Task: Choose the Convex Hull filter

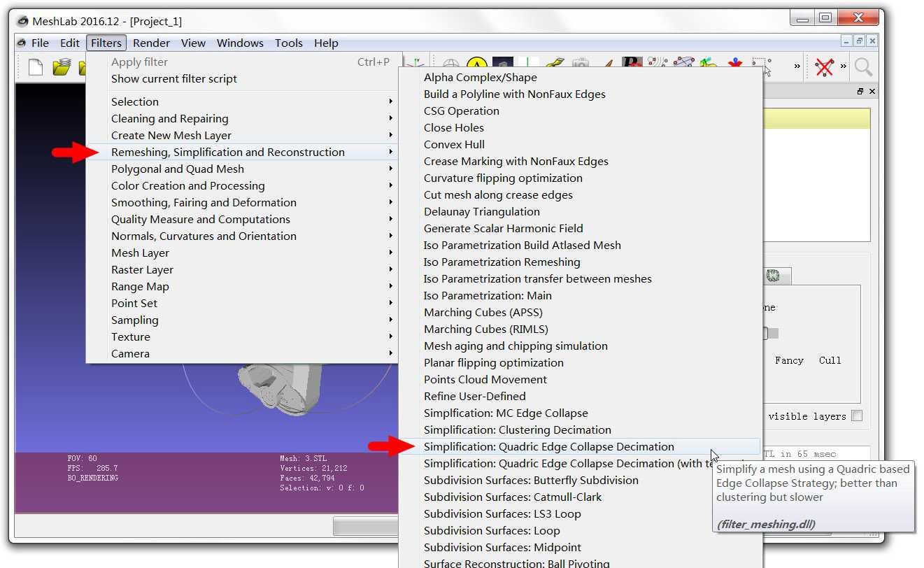Action: pyautogui.click(x=580, y=144)
